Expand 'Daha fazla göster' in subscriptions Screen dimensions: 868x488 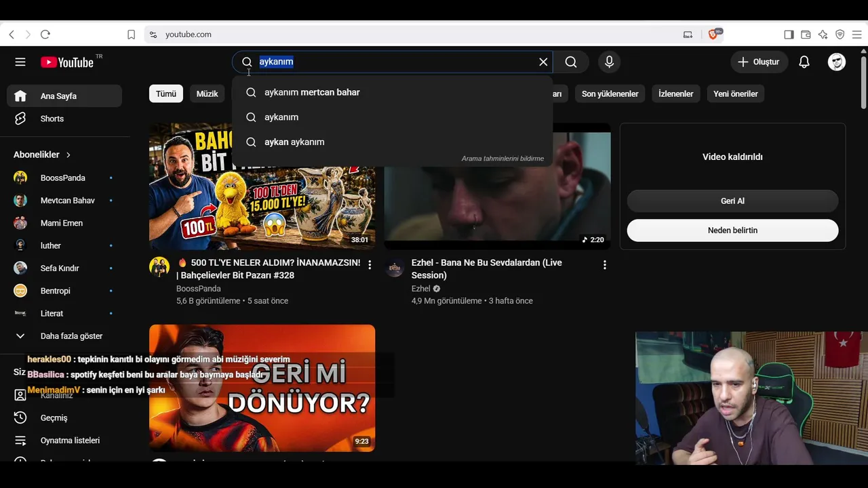tap(64, 336)
